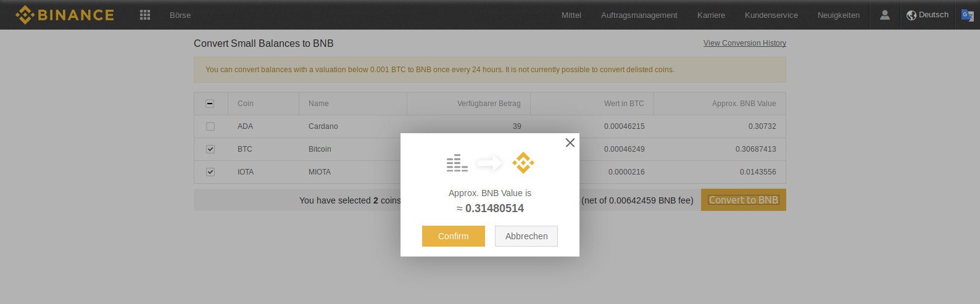Click the Google Translate extension icon
980x304 pixels.
coord(967,15)
